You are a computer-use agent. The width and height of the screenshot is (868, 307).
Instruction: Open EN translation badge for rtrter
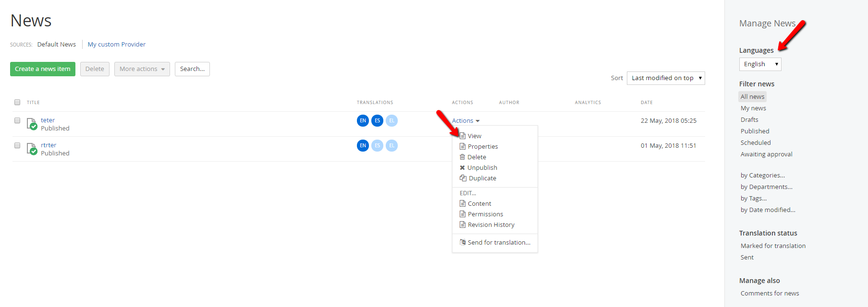[x=363, y=145]
